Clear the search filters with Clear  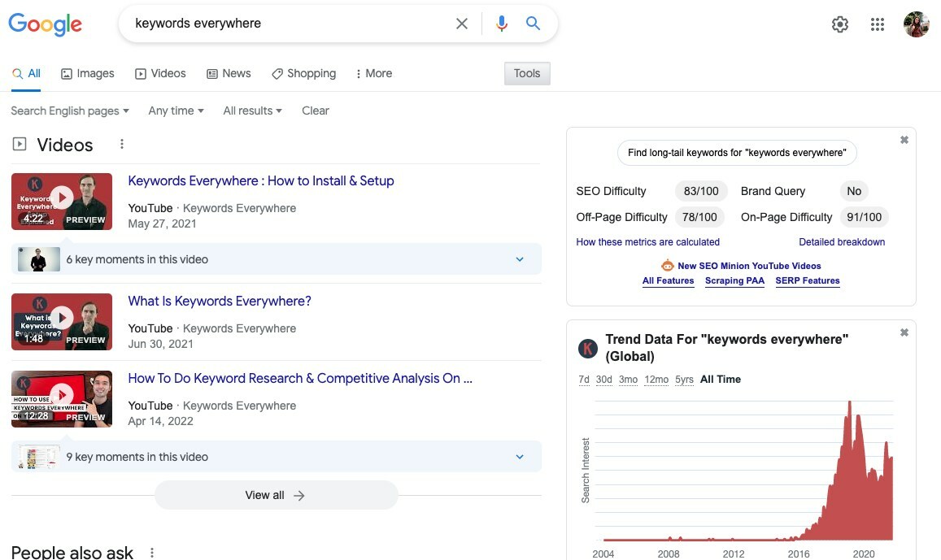point(315,111)
